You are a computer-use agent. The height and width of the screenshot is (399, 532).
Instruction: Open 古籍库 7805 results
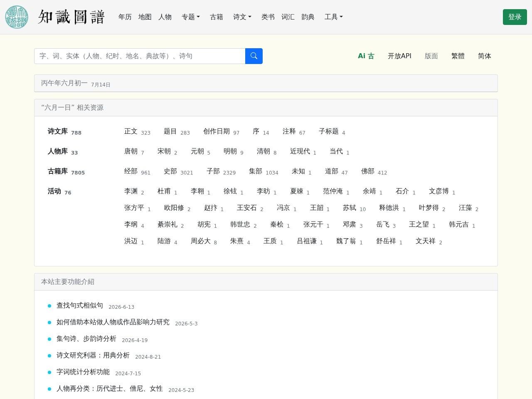click(66, 171)
